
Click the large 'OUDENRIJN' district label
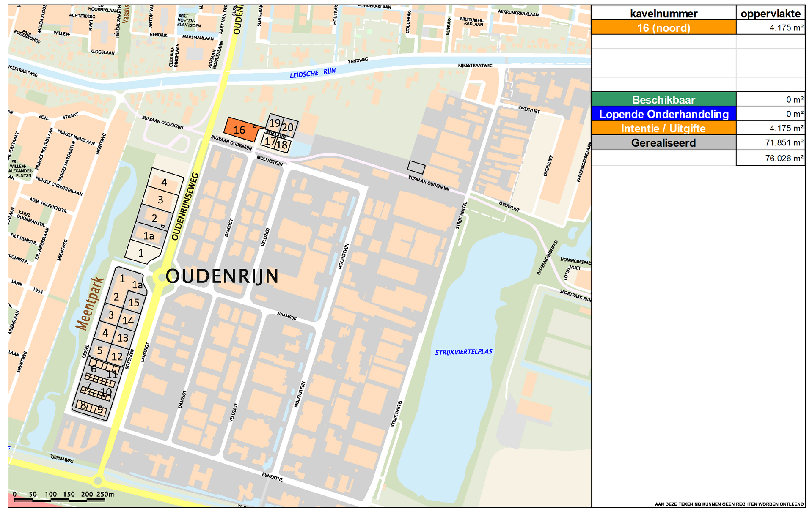click(x=222, y=276)
